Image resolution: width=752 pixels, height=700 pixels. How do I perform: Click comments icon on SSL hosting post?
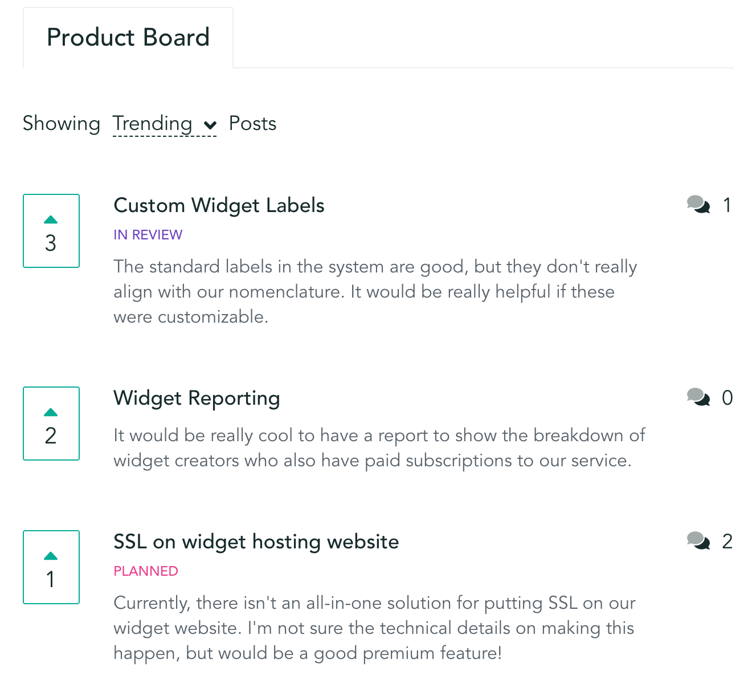[x=698, y=541]
